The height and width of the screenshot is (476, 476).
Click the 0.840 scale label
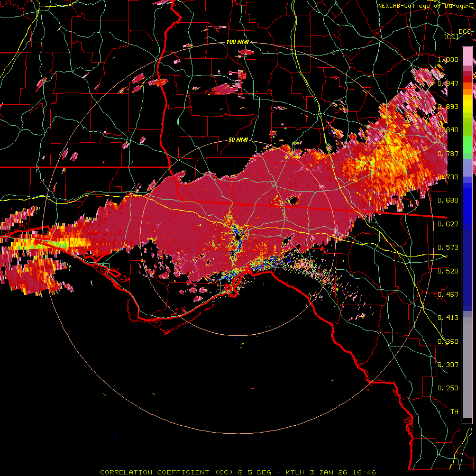pos(448,130)
